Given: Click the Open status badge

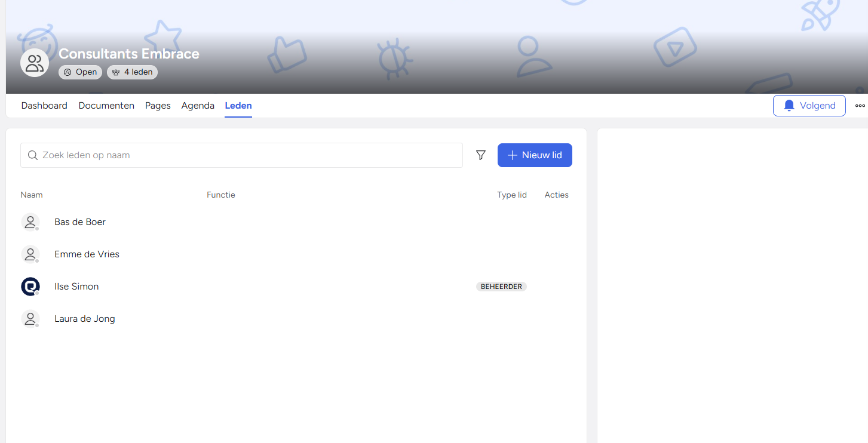Looking at the screenshot, I should point(80,72).
